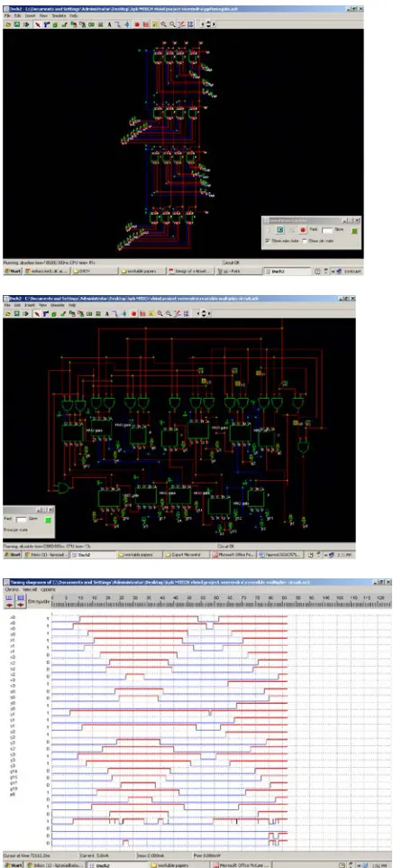The image size is (393, 868).
Task: Open File menu in top DSCH2 window
Action: (x=9, y=16)
